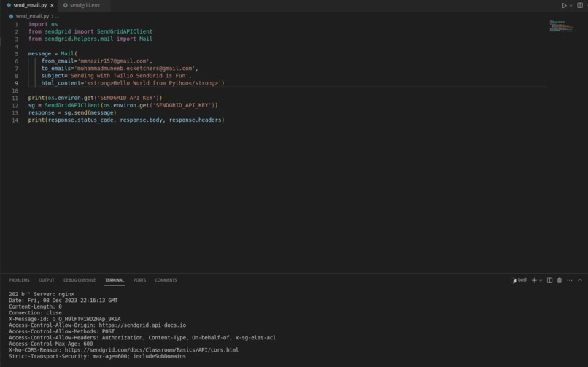Click line number 1 in gutter
The height and width of the screenshot is (367, 588).
point(17,24)
